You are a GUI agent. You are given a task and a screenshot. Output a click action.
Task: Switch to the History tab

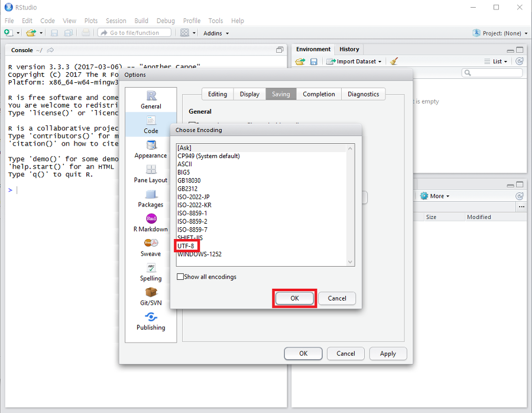pos(349,49)
